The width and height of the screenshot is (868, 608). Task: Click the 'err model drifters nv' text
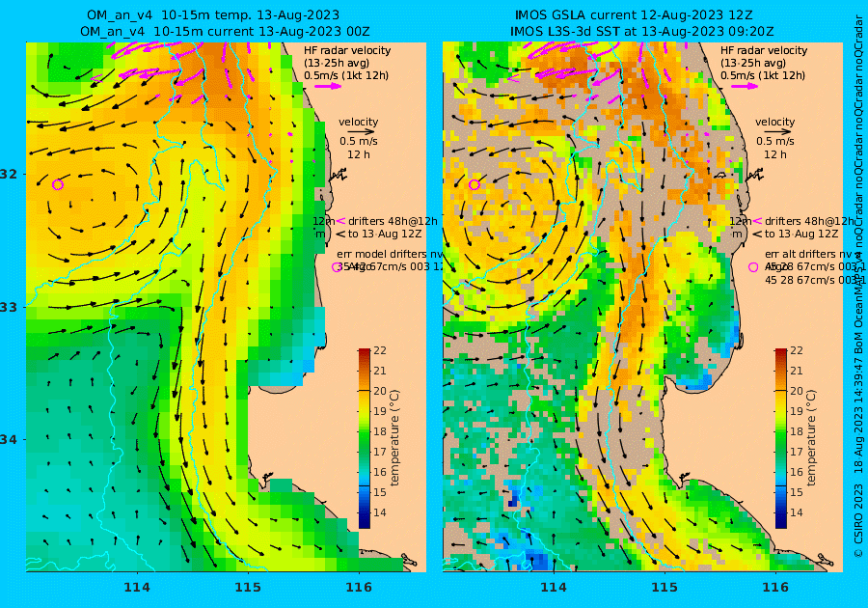[390, 254]
